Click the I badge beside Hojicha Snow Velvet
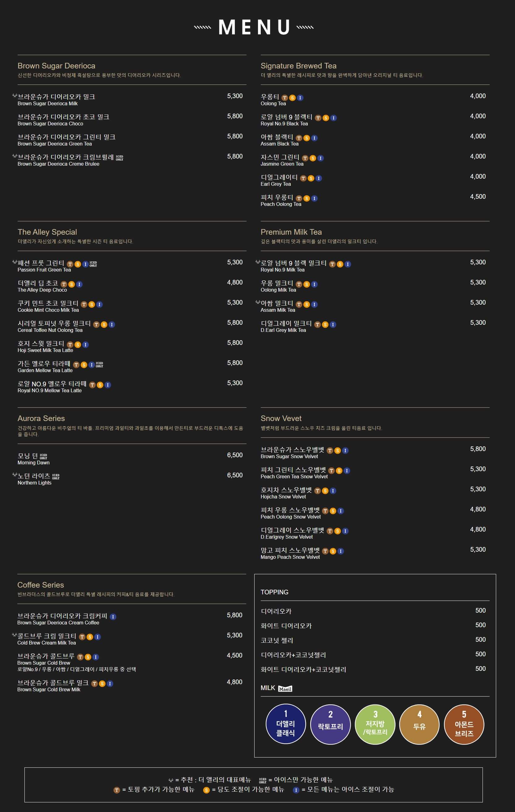Viewport: 515px width, 812px height. [x=333, y=491]
